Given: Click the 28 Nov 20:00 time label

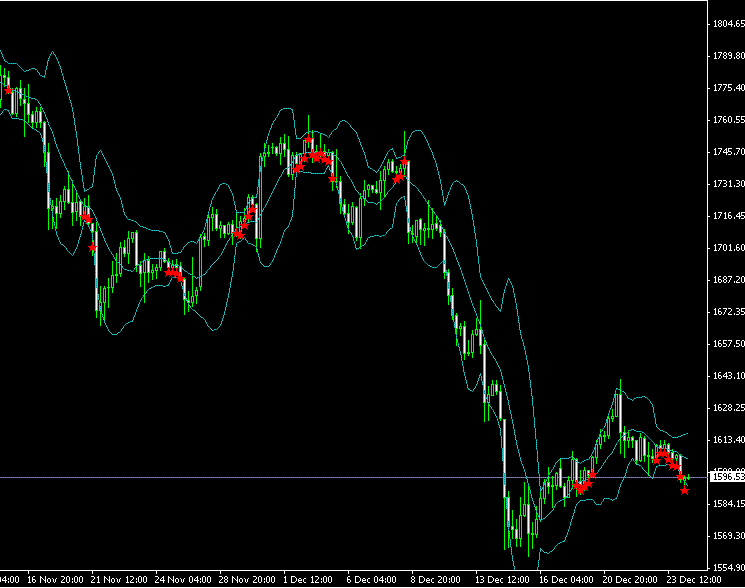Looking at the screenshot, I should click(247, 580).
